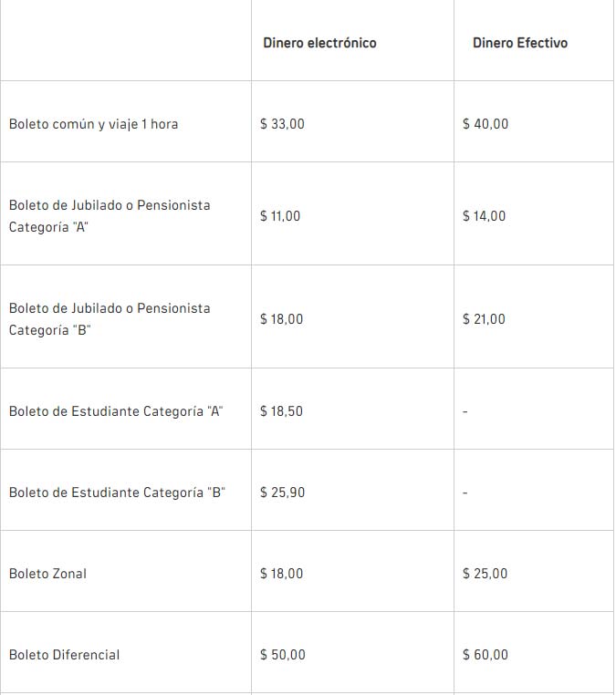
Task: Select the "Boleto Zonal" row label
Action: point(47,574)
